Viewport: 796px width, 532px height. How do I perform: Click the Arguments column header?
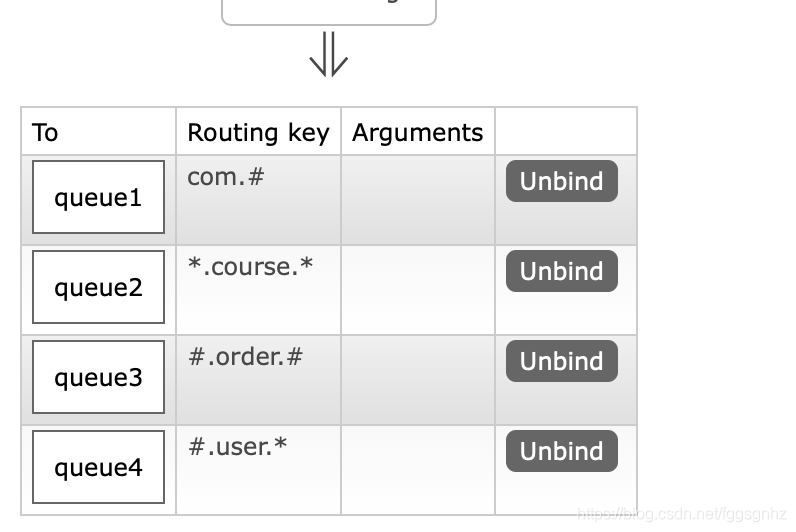[417, 133]
